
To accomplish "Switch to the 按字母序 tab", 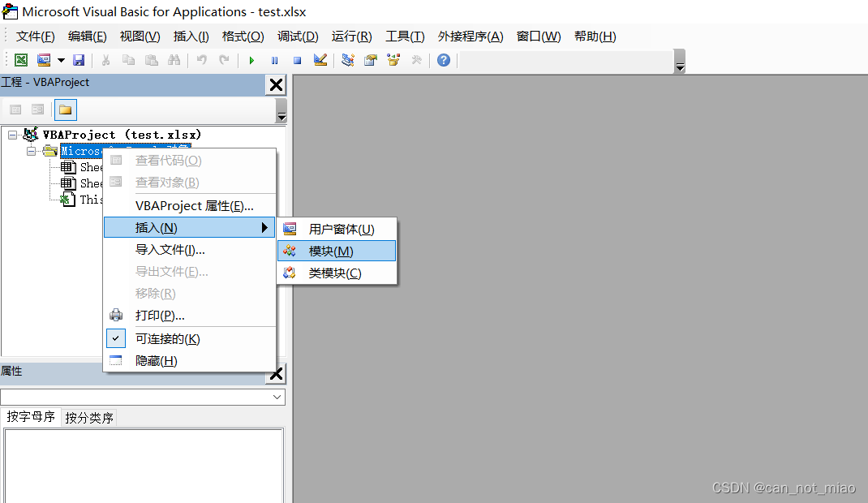I will (31, 417).
